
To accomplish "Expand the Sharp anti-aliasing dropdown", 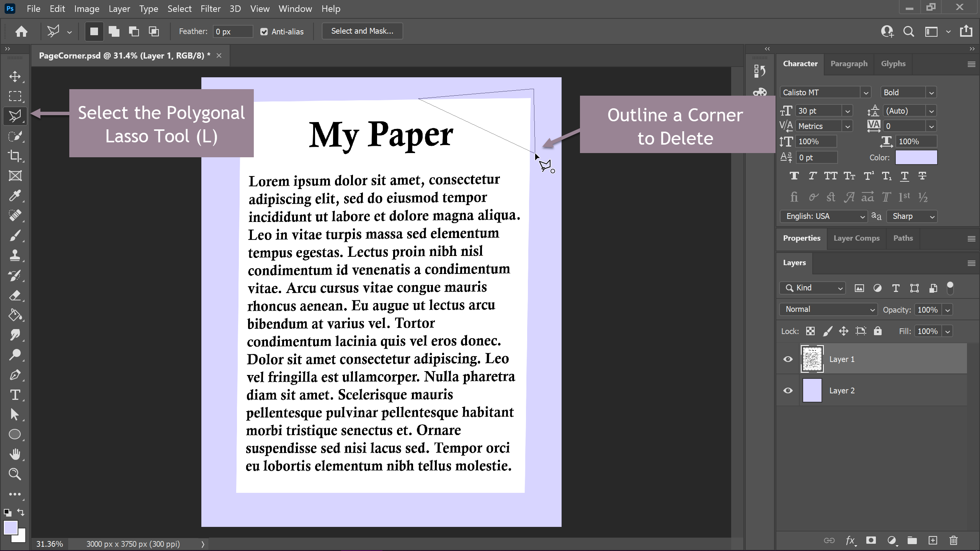I will pos(912,216).
